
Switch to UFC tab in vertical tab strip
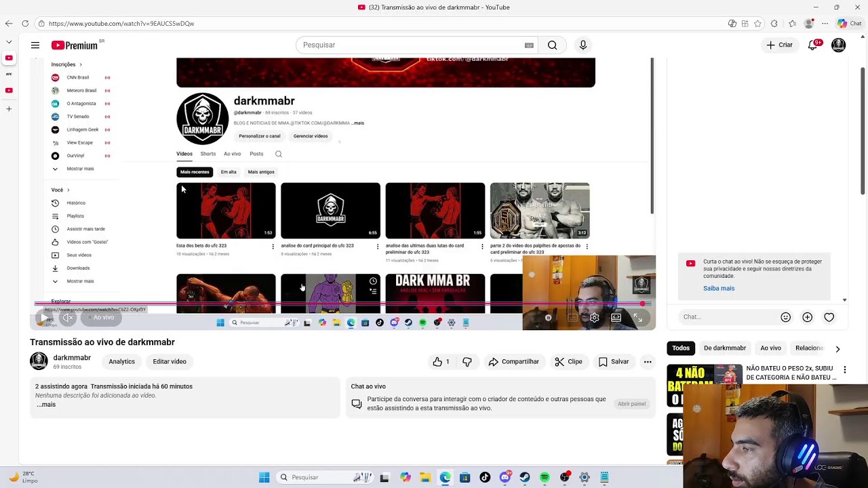(9, 74)
